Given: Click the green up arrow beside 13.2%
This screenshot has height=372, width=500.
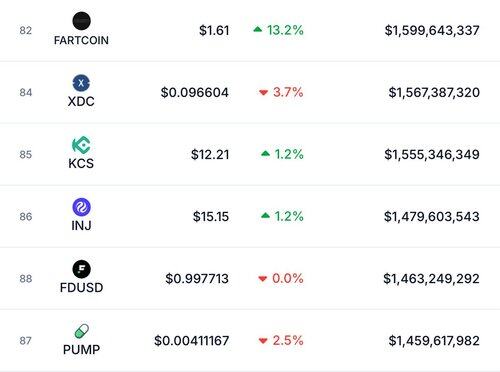Looking at the screenshot, I should click(258, 30).
